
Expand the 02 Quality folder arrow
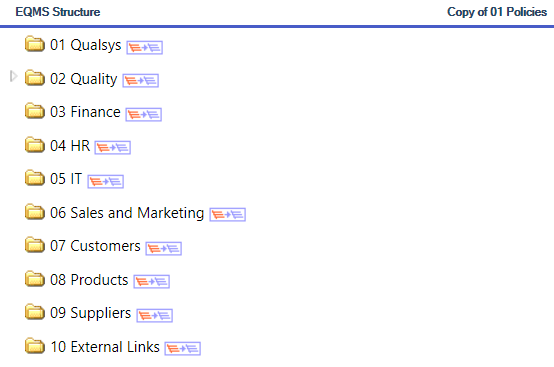click(13, 76)
